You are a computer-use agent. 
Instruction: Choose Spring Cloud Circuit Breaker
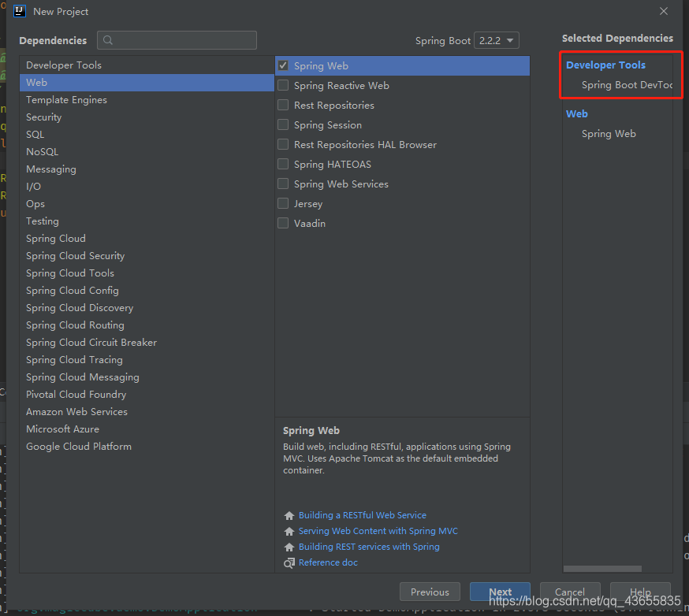(x=147, y=343)
